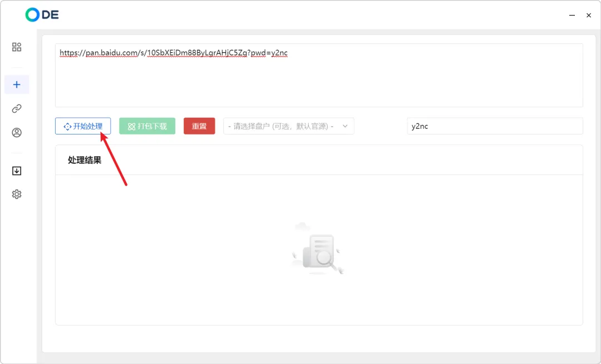Open the link chain sidebar icon

(x=17, y=109)
